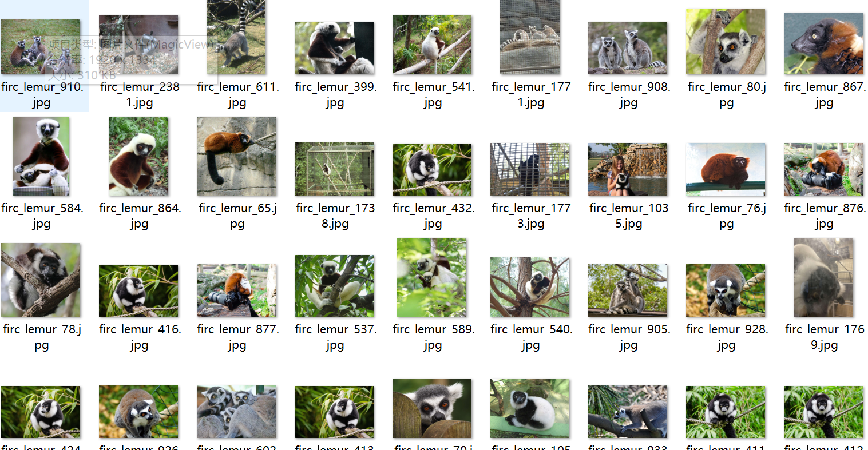
Task: Select firc_lemur_908.jpg thumbnail
Action: (628, 48)
